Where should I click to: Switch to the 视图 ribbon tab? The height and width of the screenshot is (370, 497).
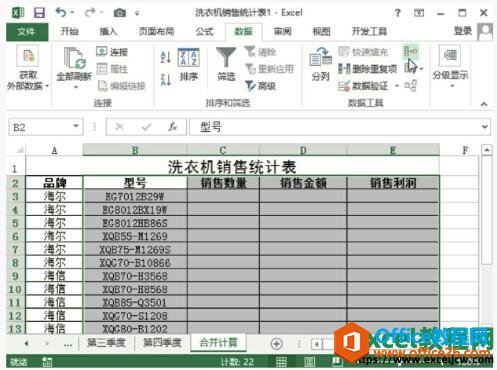coord(321,32)
